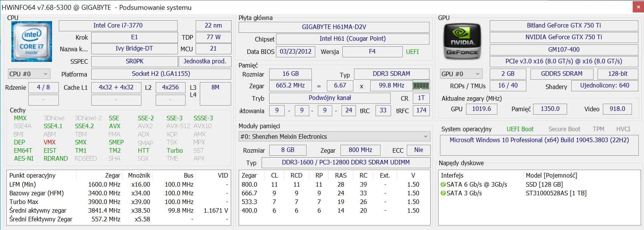Screen dimensions: 644x230
Task: Click the tRFC value 174
Action: [x=421, y=110]
